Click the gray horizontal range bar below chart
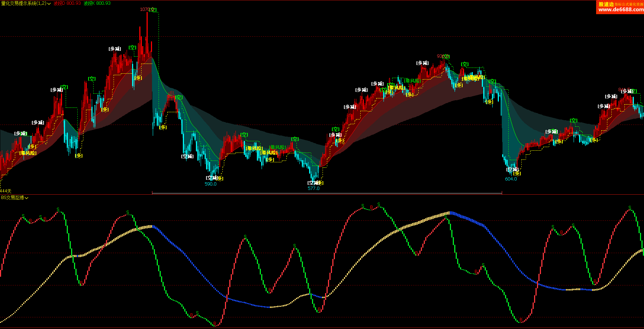Viewport: 644px width, 329px height. (x=327, y=193)
